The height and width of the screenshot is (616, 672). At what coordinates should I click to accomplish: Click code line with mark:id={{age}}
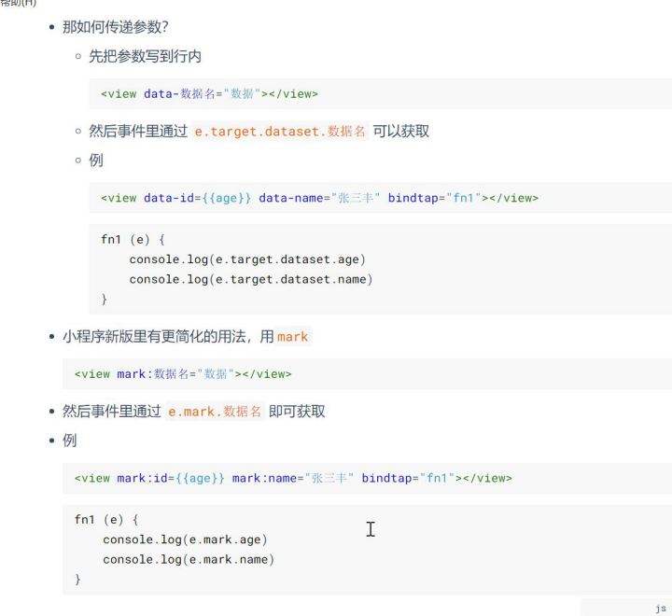pos(293,478)
